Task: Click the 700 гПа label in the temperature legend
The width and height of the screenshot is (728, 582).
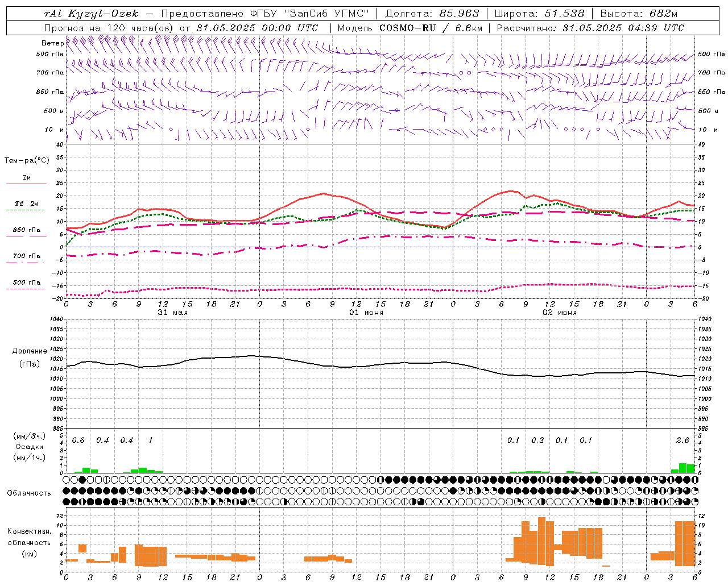Action: point(27,256)
